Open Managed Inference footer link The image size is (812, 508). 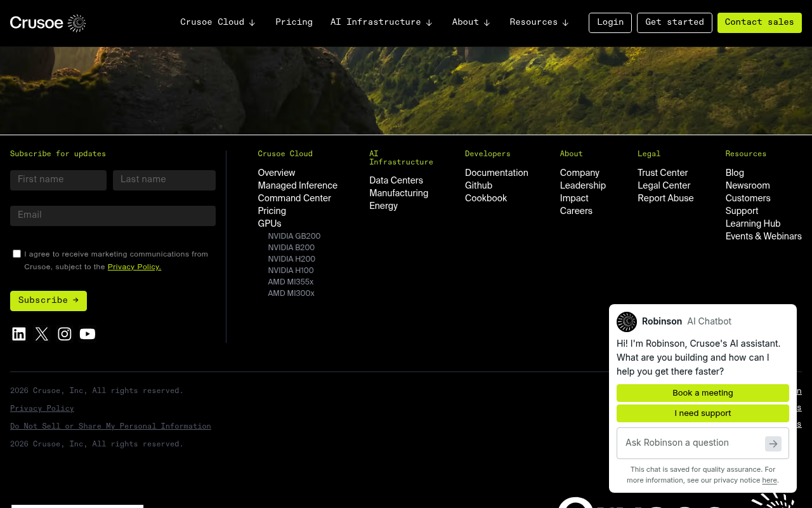click(x=298, y=185)
